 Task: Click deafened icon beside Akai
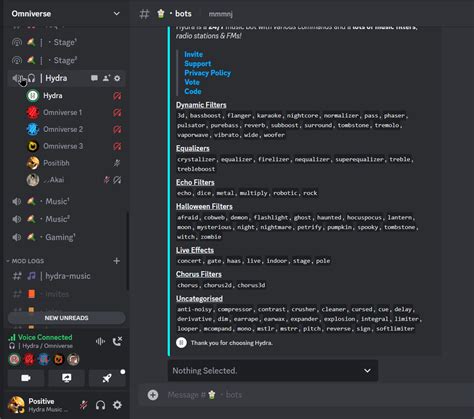point(117,180)
